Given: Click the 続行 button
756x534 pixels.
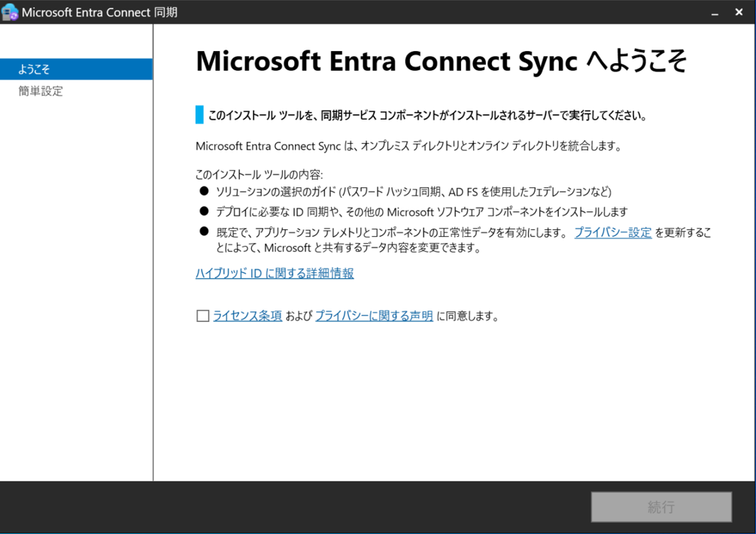Looking at the screenshot, I should [661, 506].
